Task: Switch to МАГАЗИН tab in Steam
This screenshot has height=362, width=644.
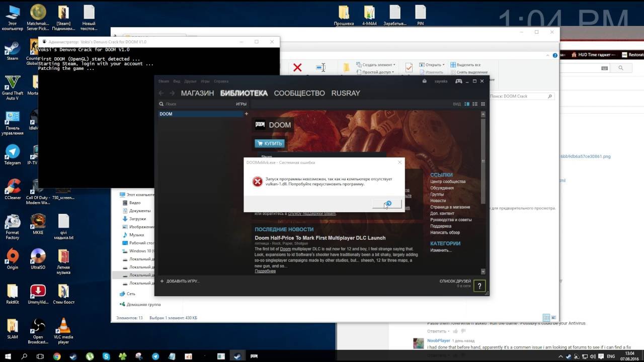Action: (x=197, y=93)
